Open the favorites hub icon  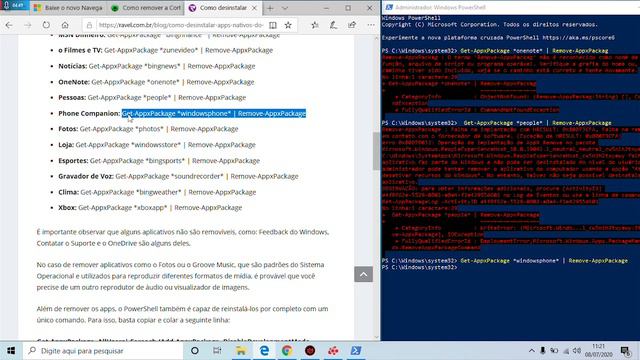click(x=315, y=25)
